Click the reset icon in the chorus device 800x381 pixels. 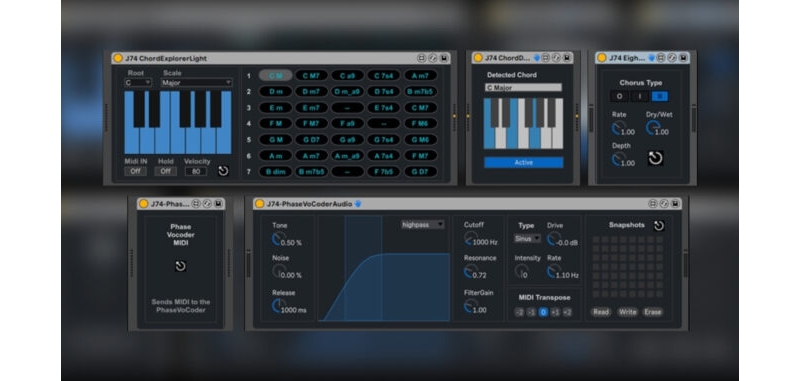[655, 158]
